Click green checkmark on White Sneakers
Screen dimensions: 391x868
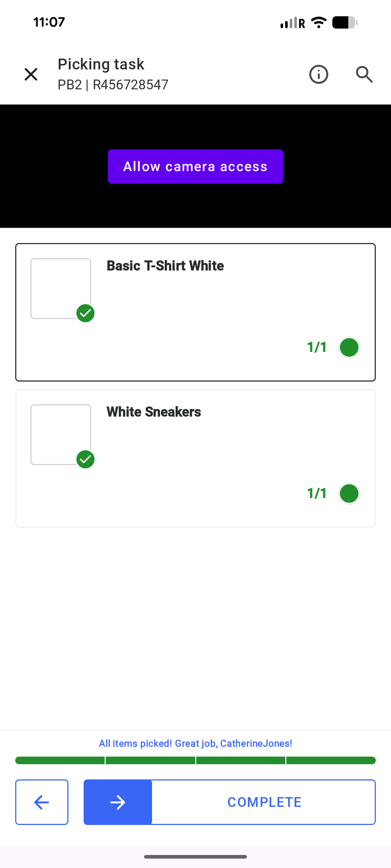coord(85,459)
